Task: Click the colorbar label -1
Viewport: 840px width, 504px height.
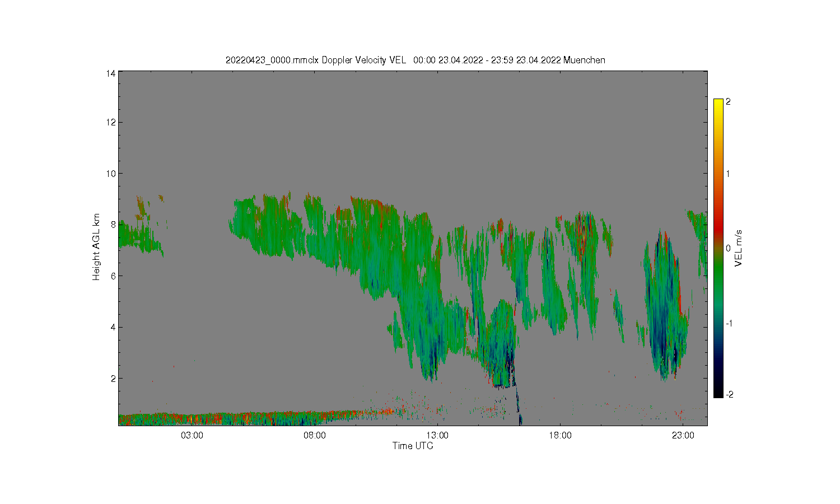Action: [730, 324]
